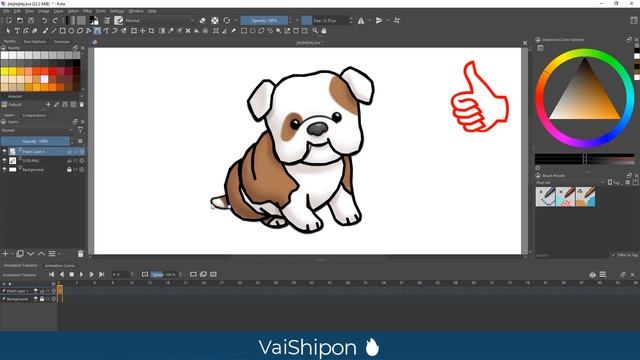Adjust the layer Opacity slider

pyautogui.click(x=35, y=141)
